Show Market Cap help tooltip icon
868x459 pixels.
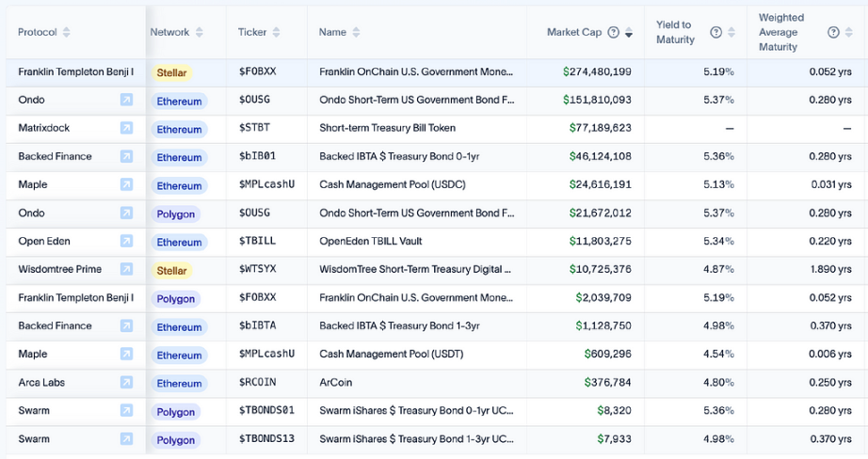(614, 32)
